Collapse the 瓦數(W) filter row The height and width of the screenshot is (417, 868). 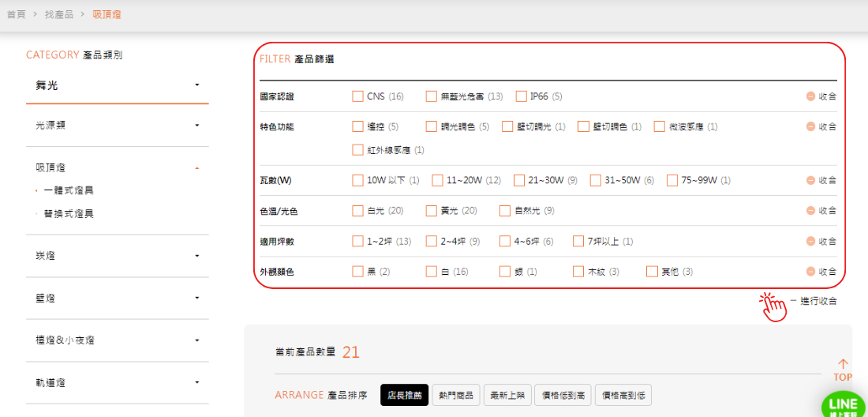pos(821,180)
